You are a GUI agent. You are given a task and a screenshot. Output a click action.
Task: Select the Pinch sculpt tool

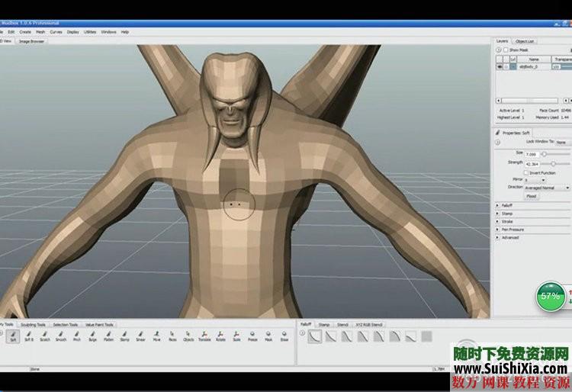(x=76, y=336)
